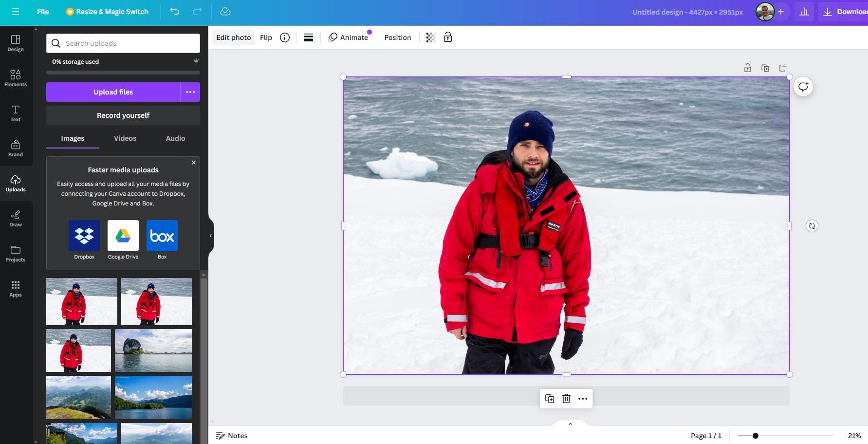Open the Elements side panel

click(x=16, y=78)
